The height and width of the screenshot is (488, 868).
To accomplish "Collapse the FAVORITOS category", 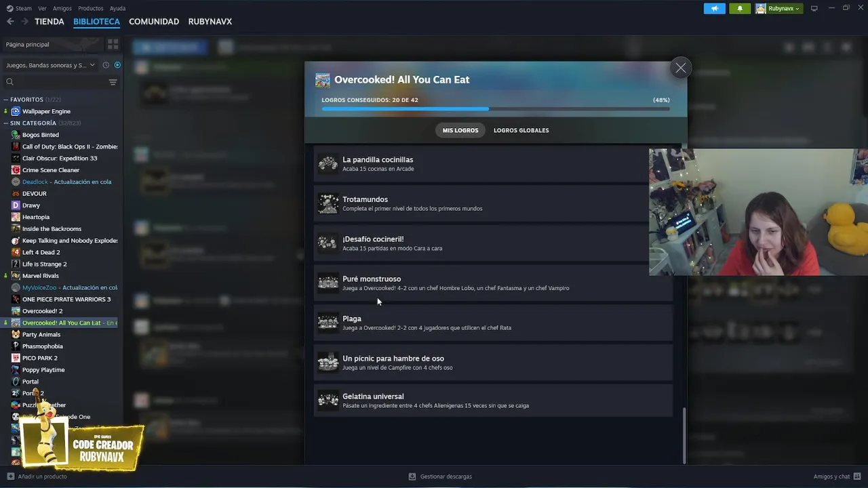I will pos(5,100).
